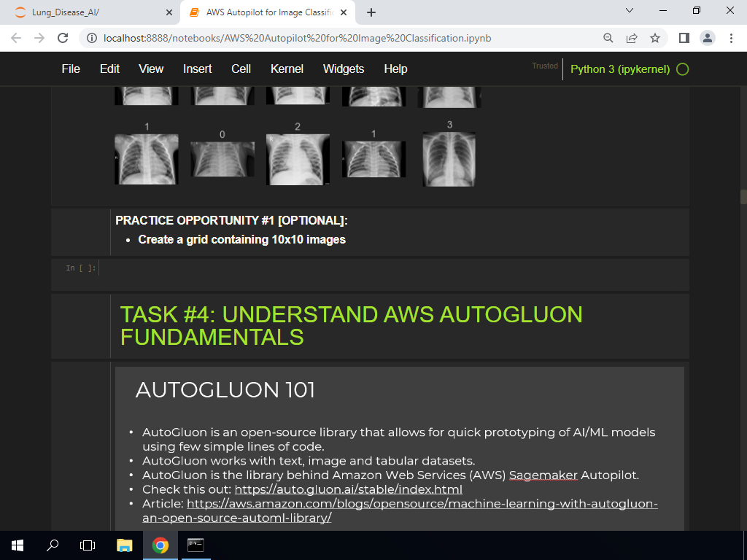The width and height of the screenshot is (747, 560).
Task: Open the Edit menu
Action: tap(109, 69)
